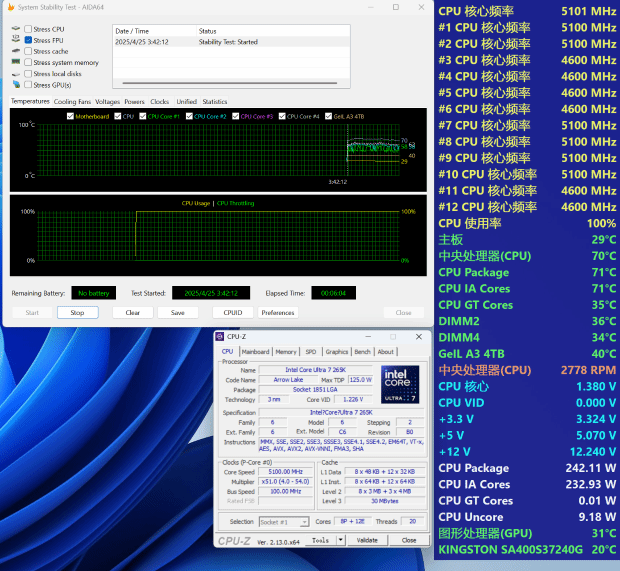Switch to the Powers tab
The image size is (620, 571).
point(134,102)
